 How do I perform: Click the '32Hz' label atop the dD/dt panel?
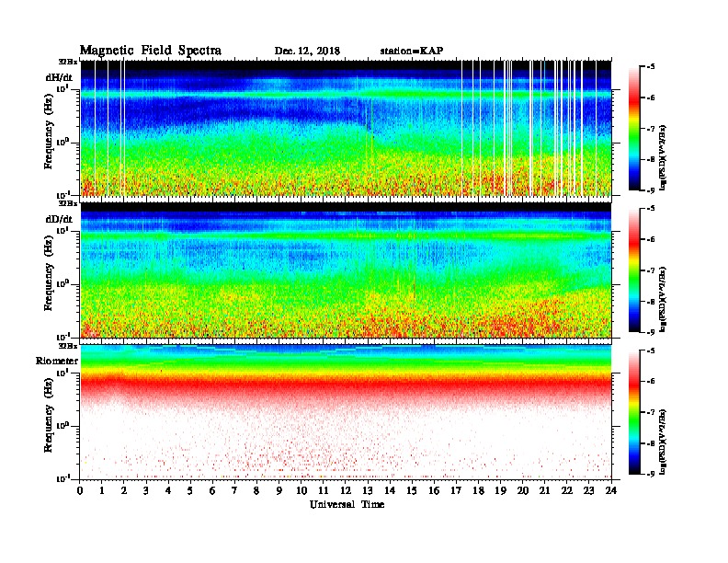tap(68, 203)
